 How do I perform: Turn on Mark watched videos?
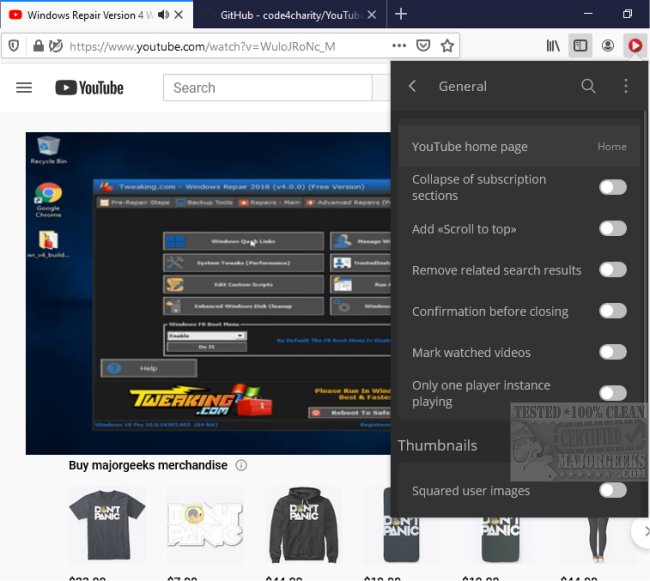coord(612,352)
